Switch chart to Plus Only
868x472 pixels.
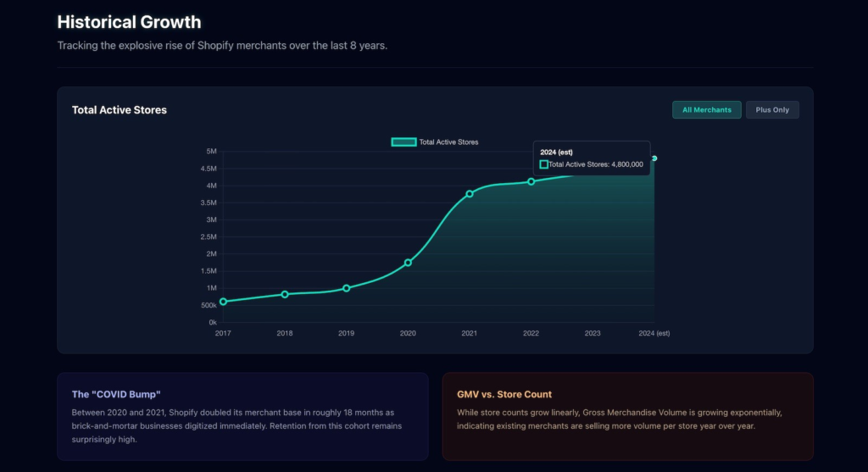pos(772,110)
